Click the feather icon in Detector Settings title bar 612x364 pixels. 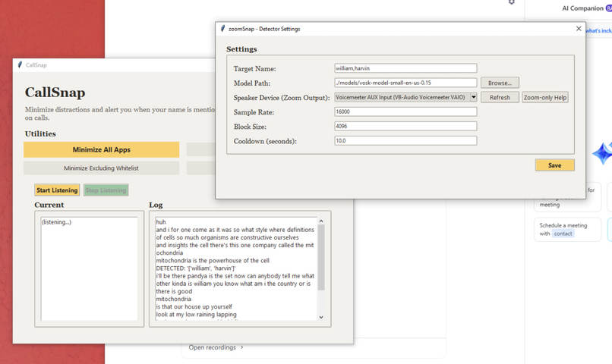pyautogui.click(x=222, y=29)
